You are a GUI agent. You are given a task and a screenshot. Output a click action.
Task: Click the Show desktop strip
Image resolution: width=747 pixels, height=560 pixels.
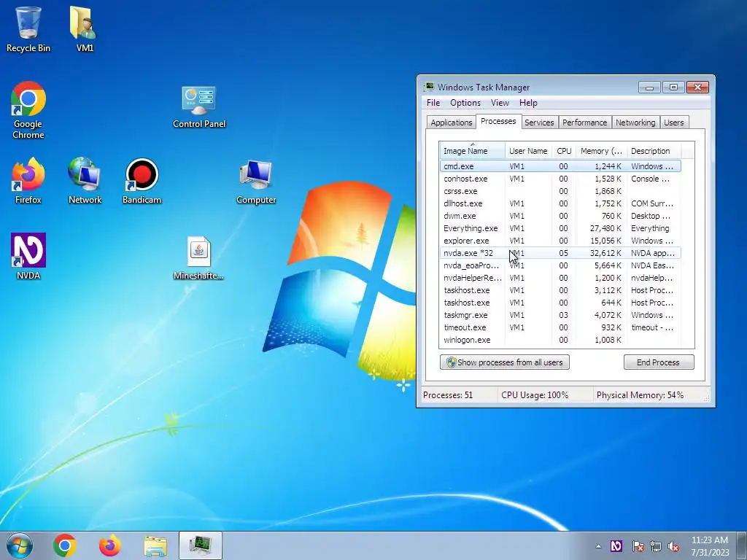[x=743, y=545]
